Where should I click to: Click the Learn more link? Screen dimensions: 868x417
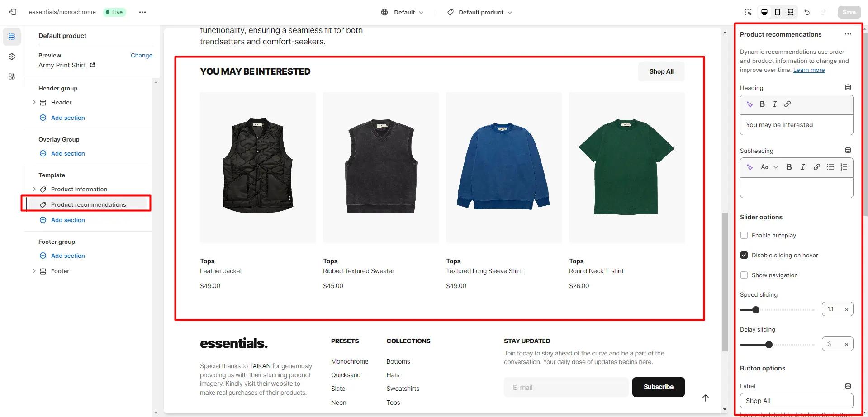click(809, 70)
